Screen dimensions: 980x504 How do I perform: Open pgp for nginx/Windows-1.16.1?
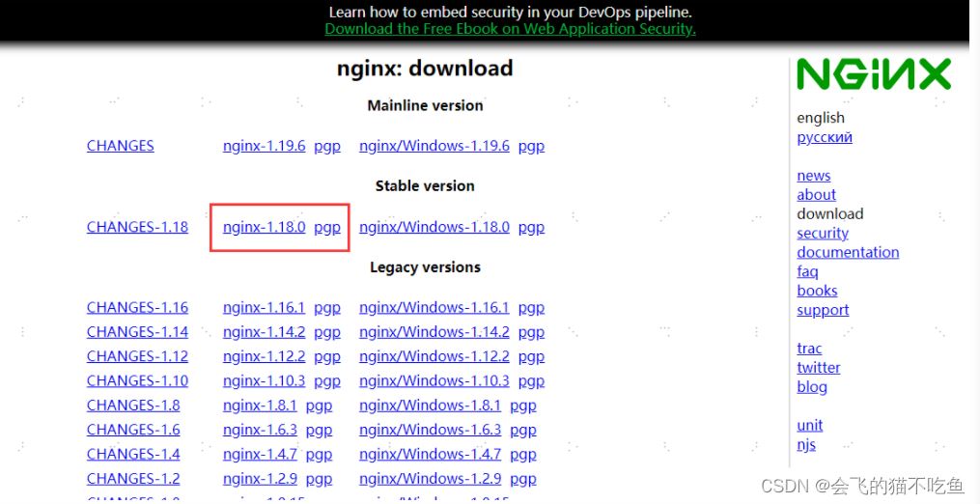point(531,308)
